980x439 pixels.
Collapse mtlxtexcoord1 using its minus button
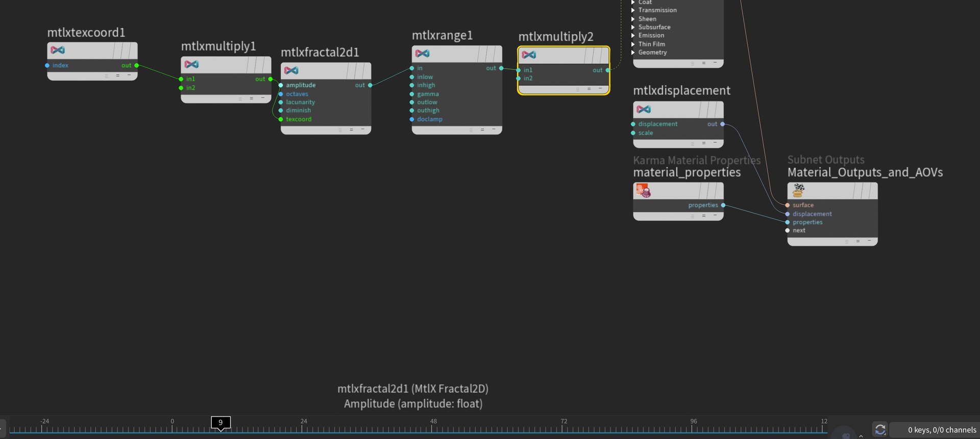[x=129, y=75]
